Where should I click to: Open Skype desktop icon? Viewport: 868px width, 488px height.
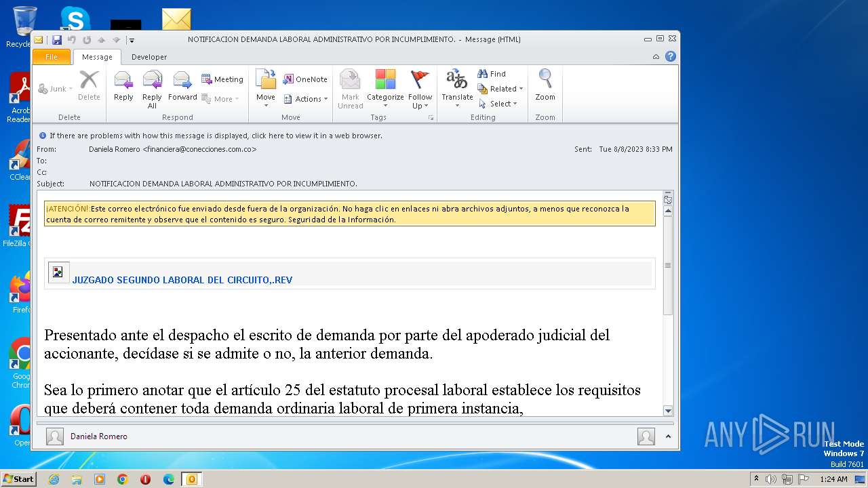[x=75, y=18]
